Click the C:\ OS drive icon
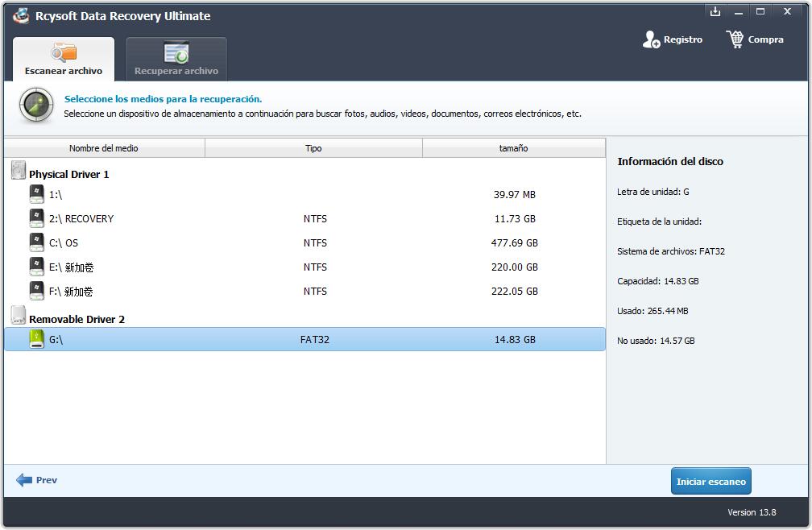Screen dimensions: 812x530 click(37, 242)
